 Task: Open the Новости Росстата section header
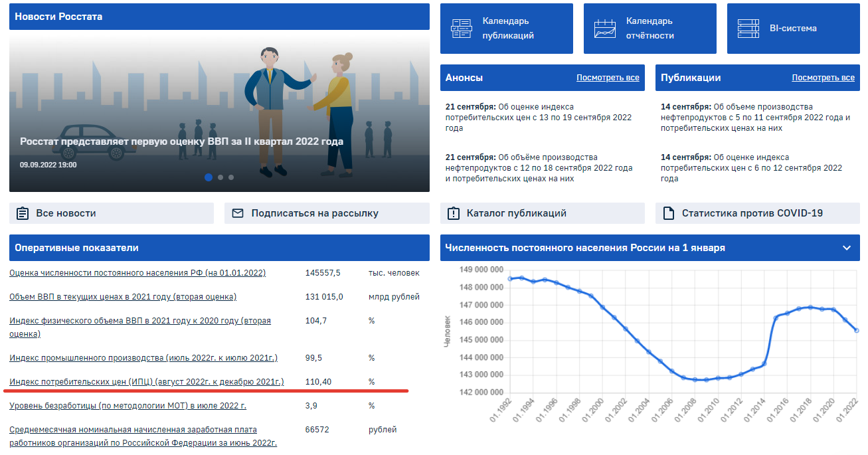coord(58,17)
